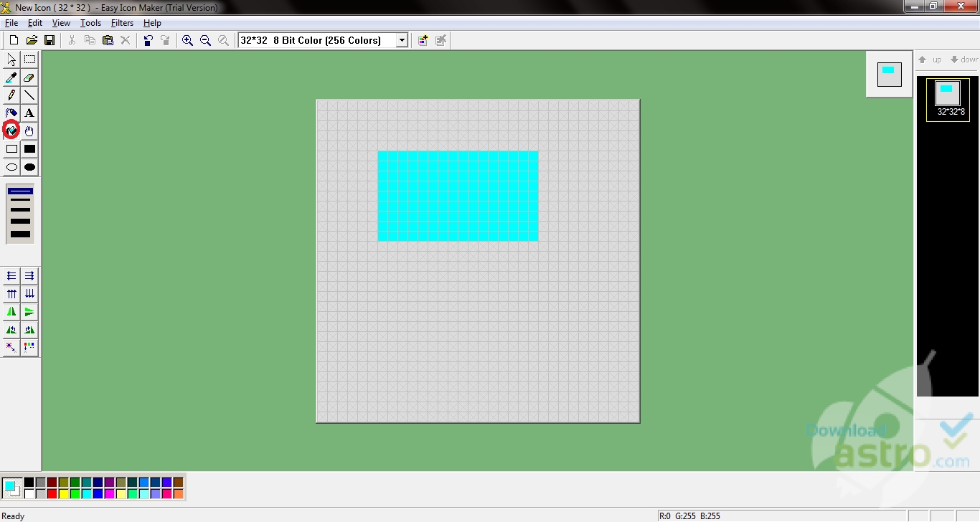Image resolution: width=980 pixels, height=522 pixels.
Task: Open the Filters menu
Action: pos(122,22)
